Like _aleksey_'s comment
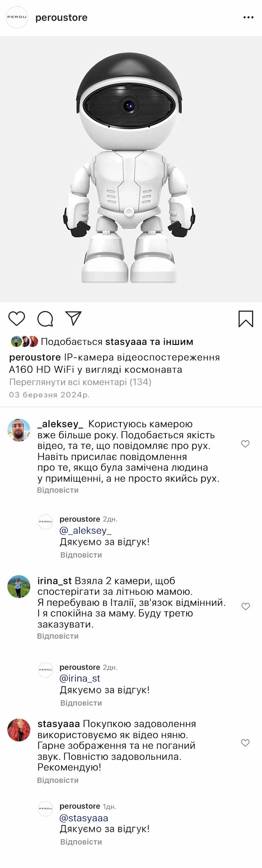Screen dimensions: 262x868 click(245, 444)
